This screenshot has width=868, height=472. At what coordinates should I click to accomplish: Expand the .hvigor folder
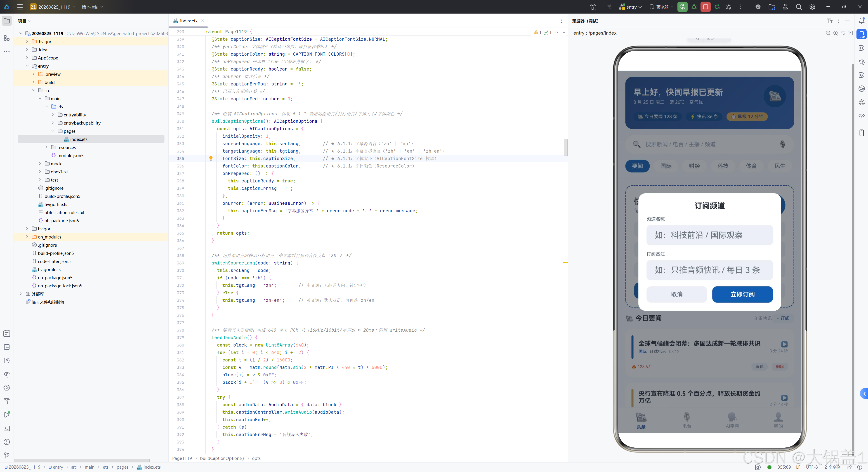pyautogui.click(x=27, y=41)
